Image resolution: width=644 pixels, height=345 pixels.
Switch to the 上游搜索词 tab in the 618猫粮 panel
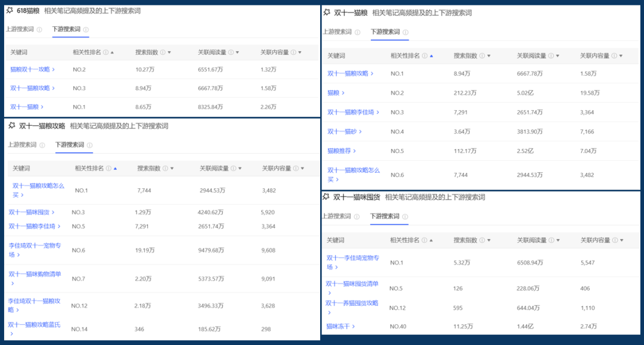(x=20, y=29)
